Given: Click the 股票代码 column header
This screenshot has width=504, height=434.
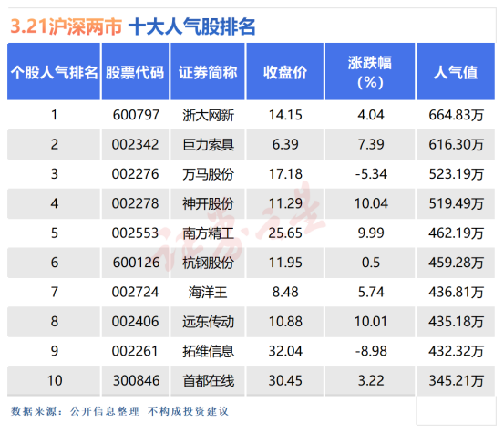Looking at the screenshot, I should pos(135,71).
